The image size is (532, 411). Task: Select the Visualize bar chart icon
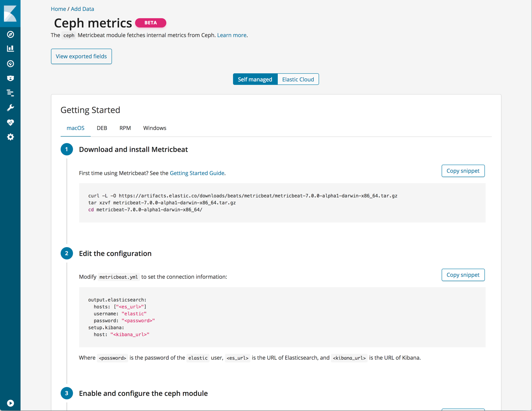(x=10, y=49)
